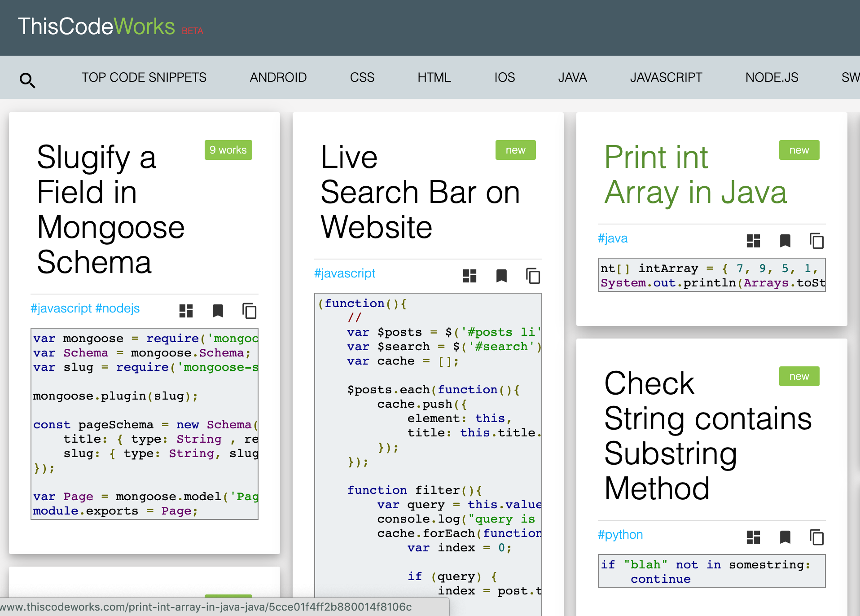
Task: Open dashboard icon on Print int Array card
Action: (x=753, y=241)
